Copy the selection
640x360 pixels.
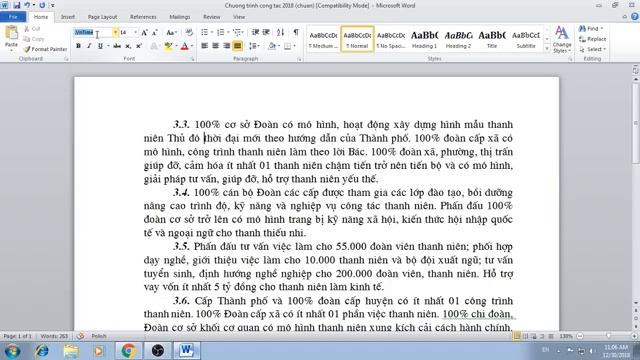tap(34, 39)
